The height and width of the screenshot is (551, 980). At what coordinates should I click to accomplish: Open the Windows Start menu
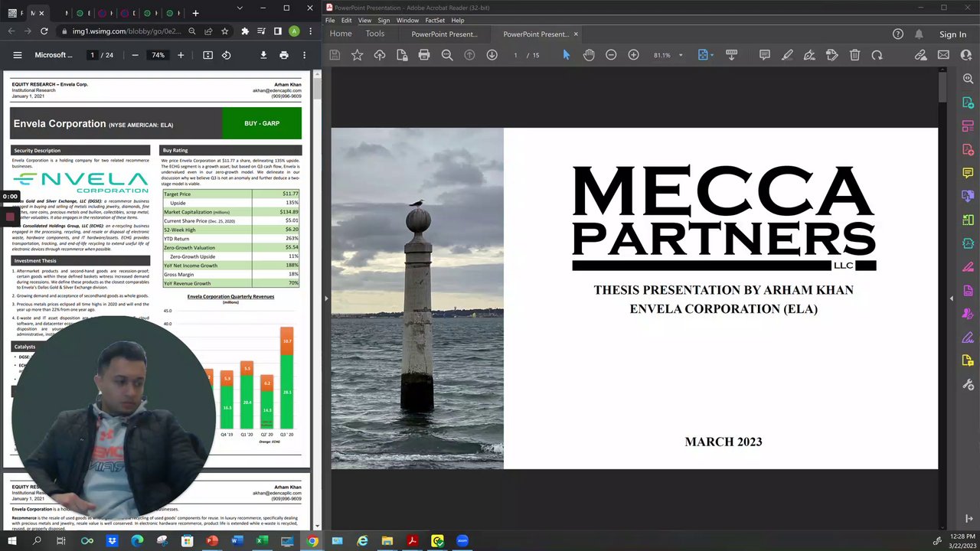click(x=12, y=541)
